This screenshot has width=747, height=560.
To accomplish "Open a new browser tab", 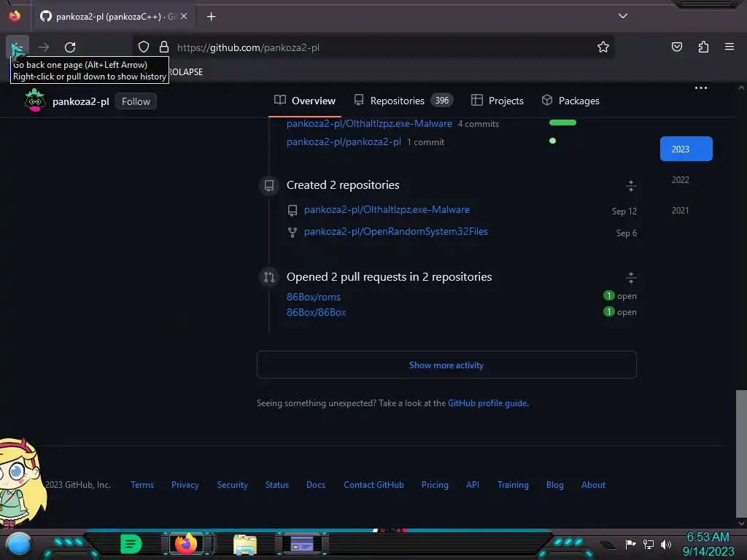I will (x=211, y=17).
